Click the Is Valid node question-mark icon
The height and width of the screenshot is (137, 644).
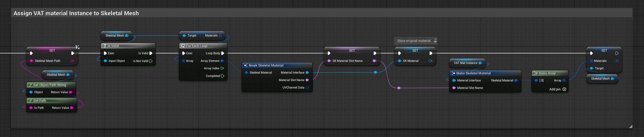coord(105,46)
